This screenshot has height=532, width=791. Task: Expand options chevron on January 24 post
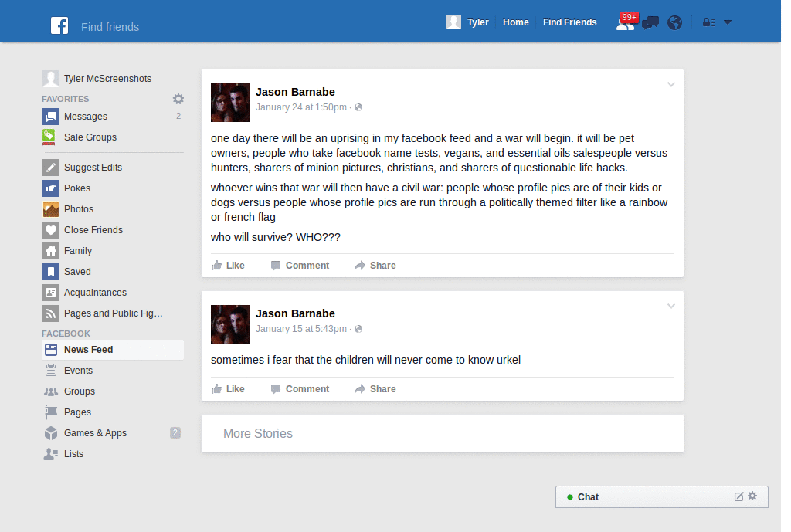[671, 84]
